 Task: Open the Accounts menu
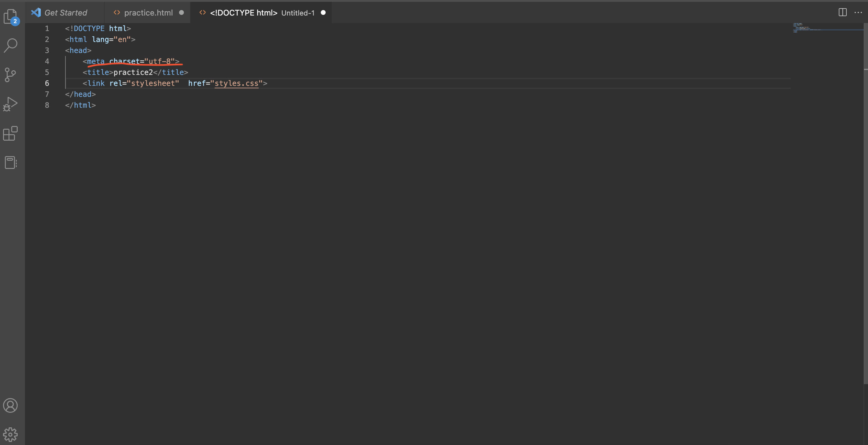[x=10, y=405]
